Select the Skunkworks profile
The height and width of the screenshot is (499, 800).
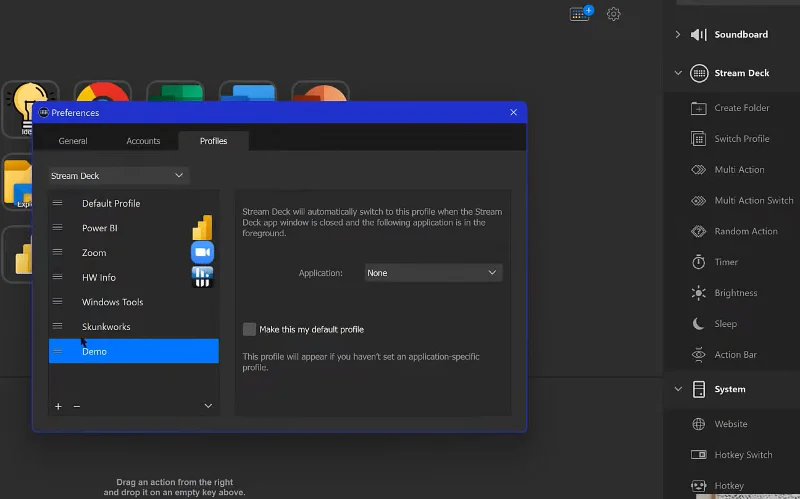pyautogui.click(x=134, y=327)
